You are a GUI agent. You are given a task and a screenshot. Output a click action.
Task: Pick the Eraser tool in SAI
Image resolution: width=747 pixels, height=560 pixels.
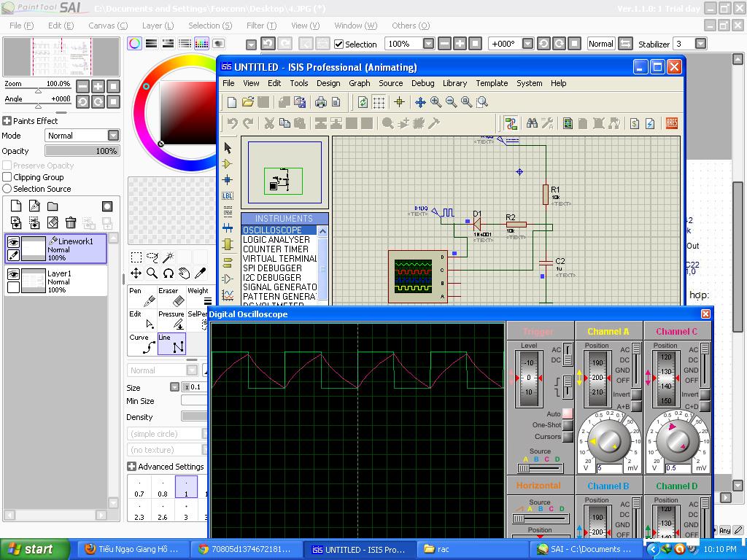(172, 297)
